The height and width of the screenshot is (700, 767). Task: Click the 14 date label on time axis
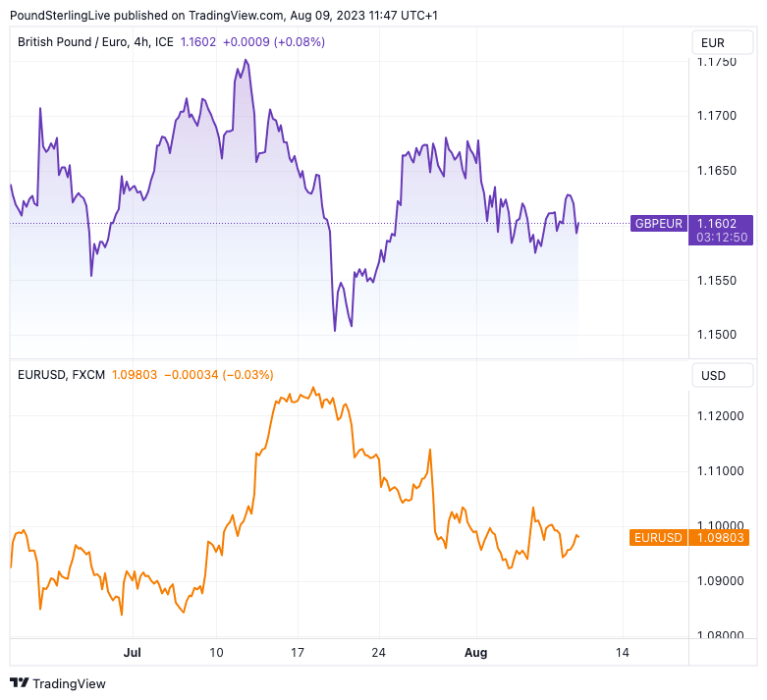623,652
